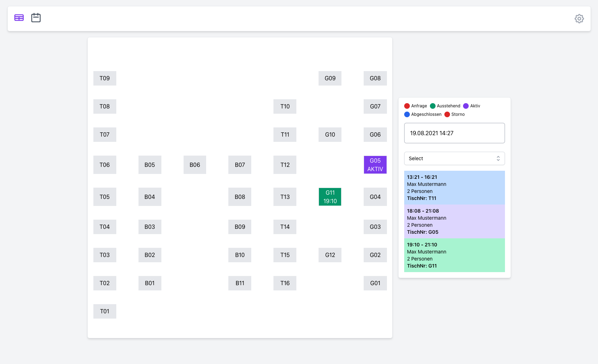Select table B01
598x364 pixels.
[150, 283]
